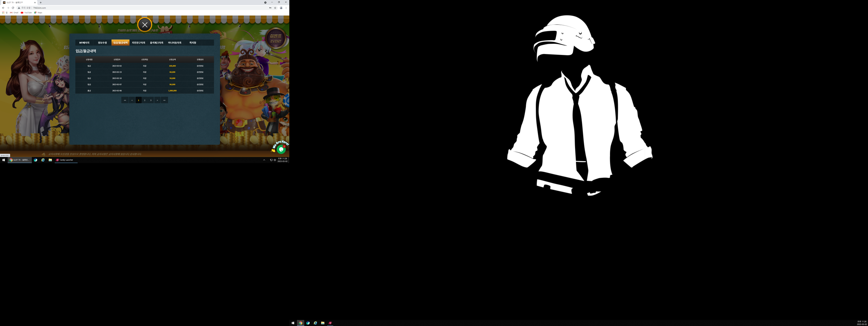Open Internet Explorer on the bottom taskbar
This screenshot has height=326, width=868.
tap(315, 323)
